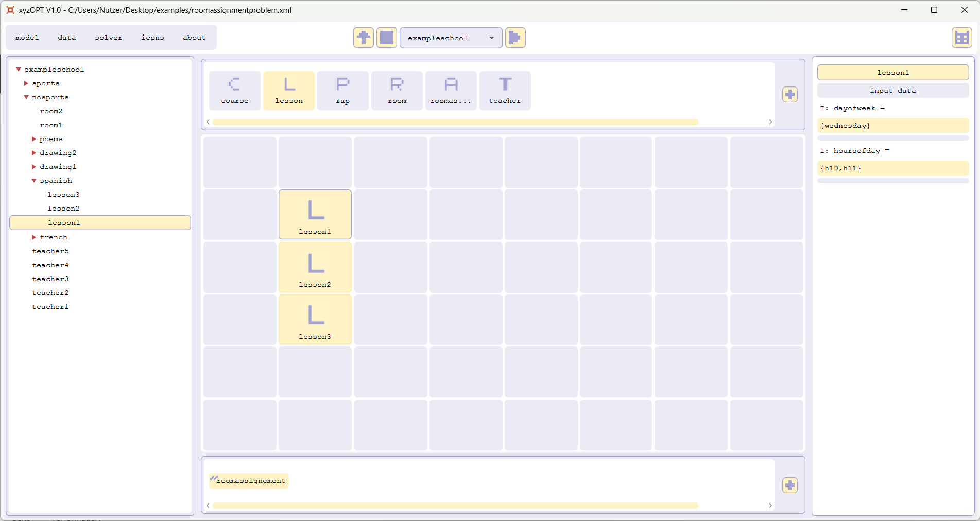This screenshot has width=980, height=521.
Task: Open the data menu
Action: [x=67, y=38]
